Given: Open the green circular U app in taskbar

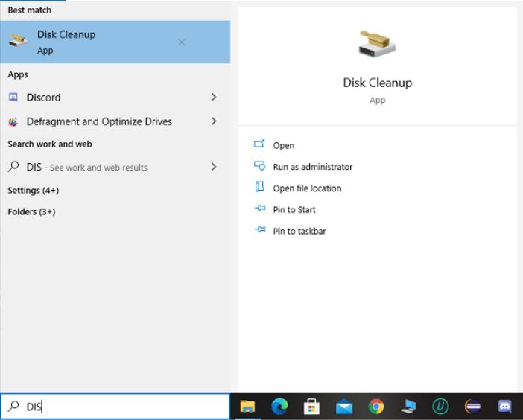Looking at the screenshot, I should point(440,407).
